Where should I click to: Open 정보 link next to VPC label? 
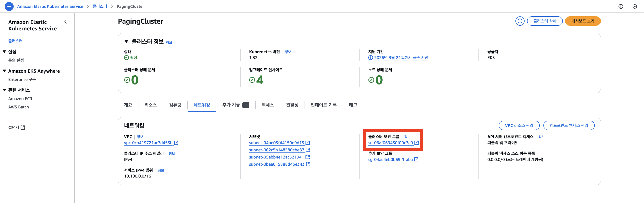coord(140,137)
